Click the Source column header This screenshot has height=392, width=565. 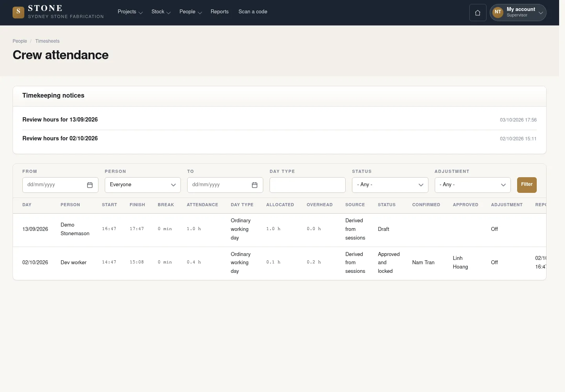[355, 205]
